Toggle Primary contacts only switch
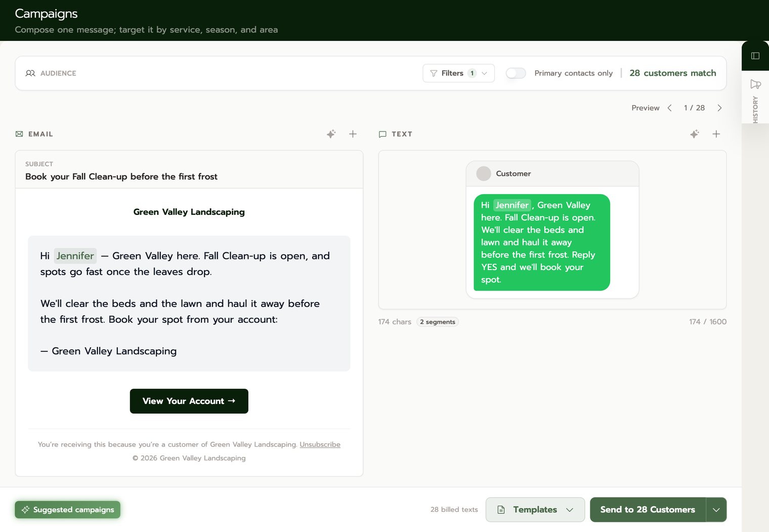769x532 pixels. point(516,73)
